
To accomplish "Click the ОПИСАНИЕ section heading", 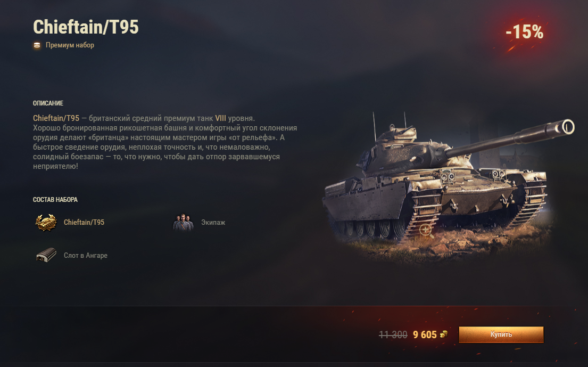I will tap(48, 103).
